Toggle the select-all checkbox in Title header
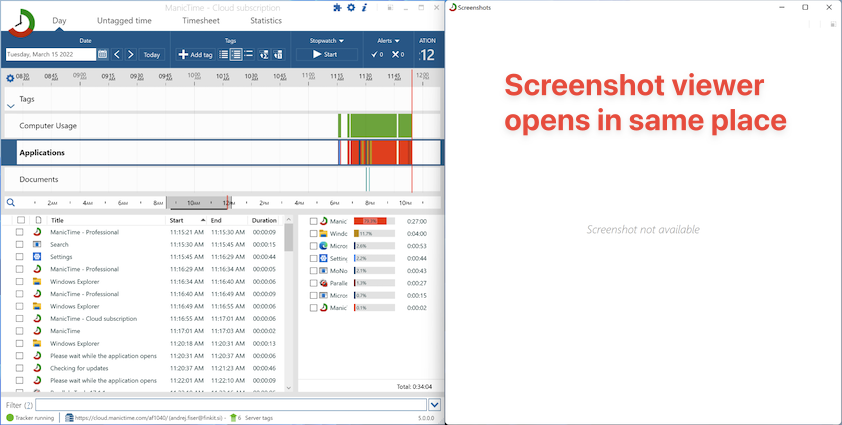The image size is (842, 425). 21,220
